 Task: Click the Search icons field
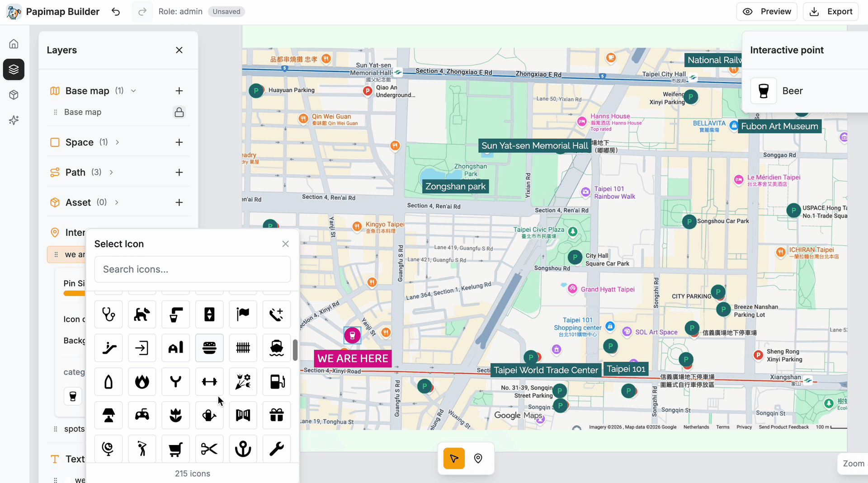pos(192,269)
